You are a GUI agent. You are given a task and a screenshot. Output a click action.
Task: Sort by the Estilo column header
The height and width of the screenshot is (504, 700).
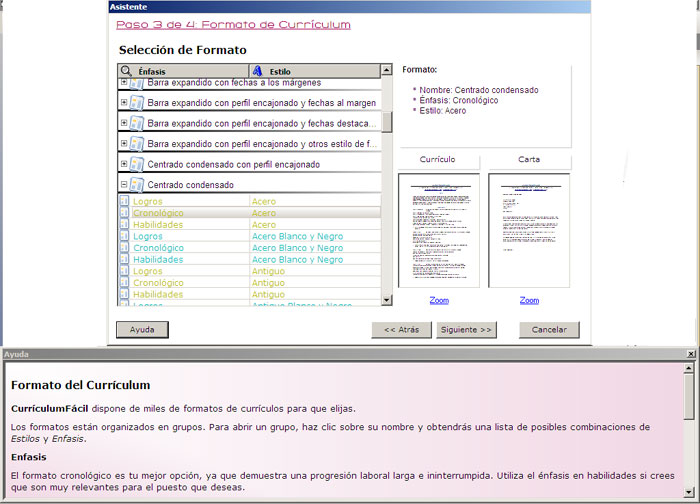click(x=315, y=71)
